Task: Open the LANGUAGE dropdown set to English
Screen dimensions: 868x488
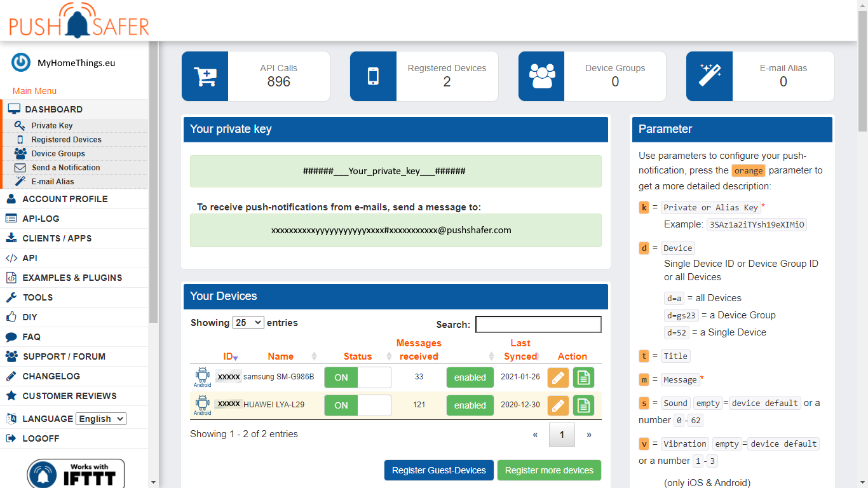Action: pos(101,419)
